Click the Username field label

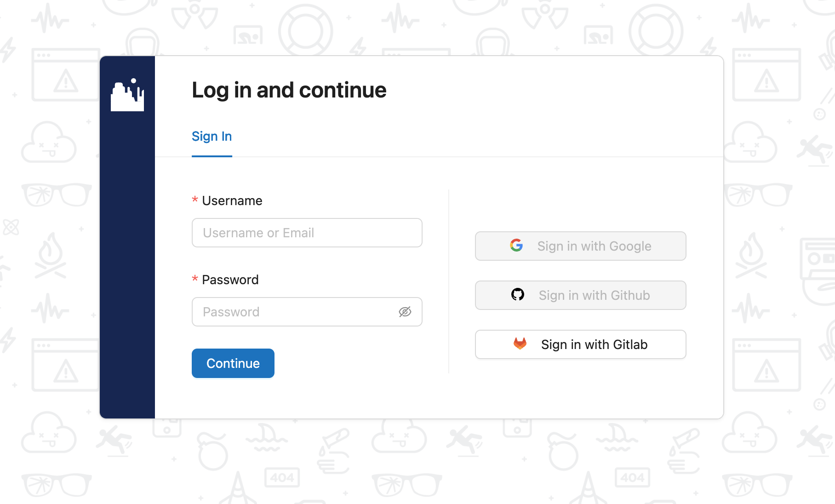[x=232, y=201]
